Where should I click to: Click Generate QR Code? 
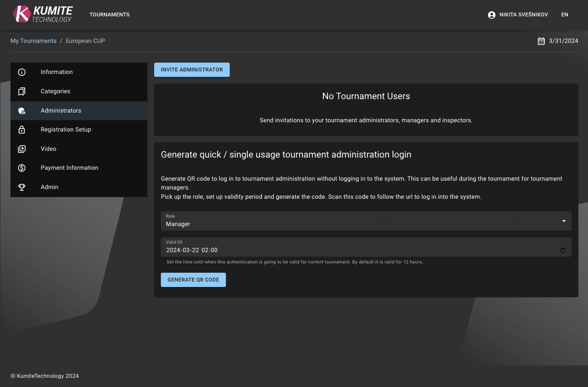pyautogui.click(x=193, y=279)
